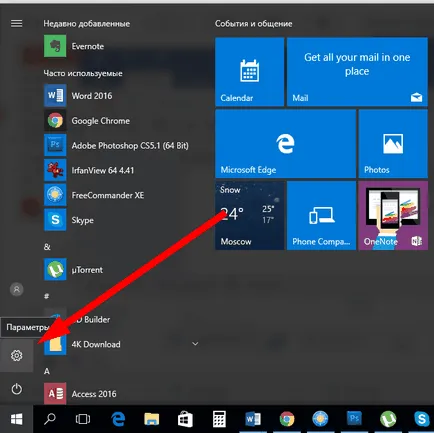Open Settings via the gear icon
This screenshot has height=433, width=434.
(17, 355)
